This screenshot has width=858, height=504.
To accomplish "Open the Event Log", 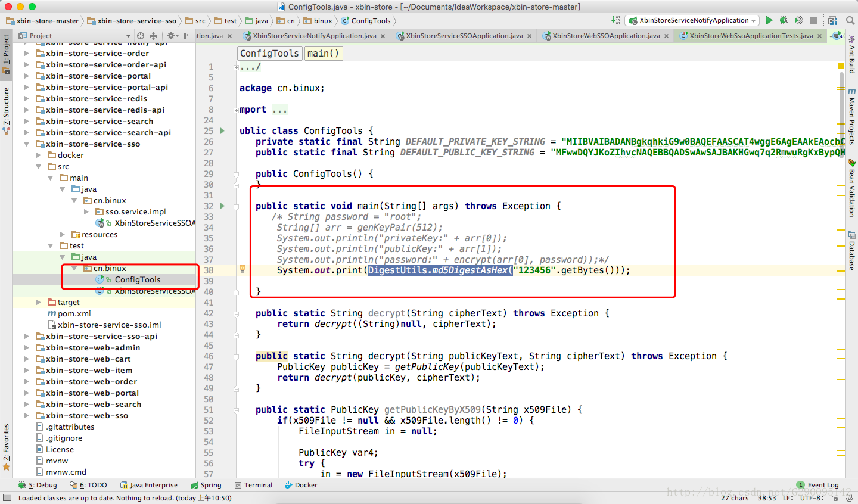I will [817, 485].
